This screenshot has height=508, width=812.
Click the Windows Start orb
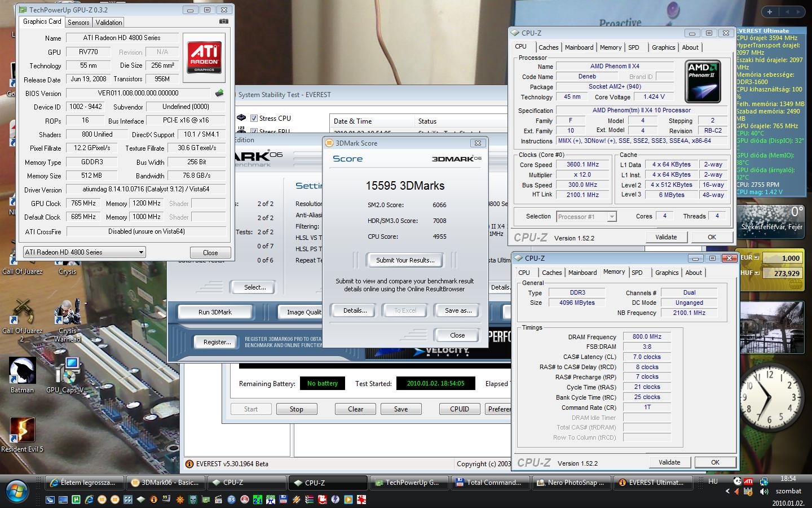[17, 491]
